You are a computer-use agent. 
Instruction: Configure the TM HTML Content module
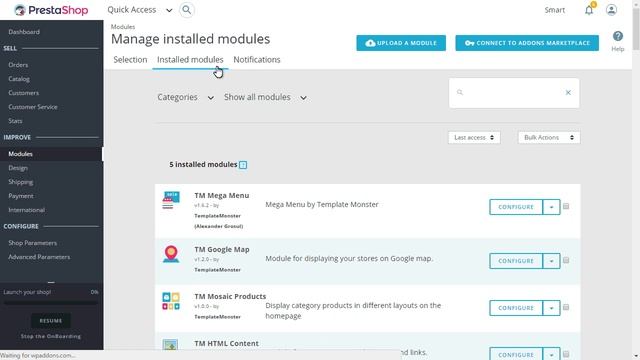[x=516, y=354]
